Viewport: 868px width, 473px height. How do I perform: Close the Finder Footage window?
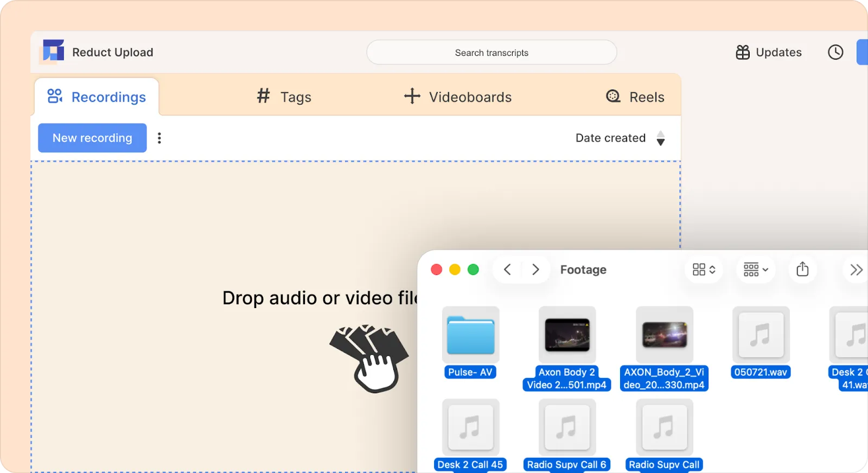pyautogui.click(x=436, y=270)
